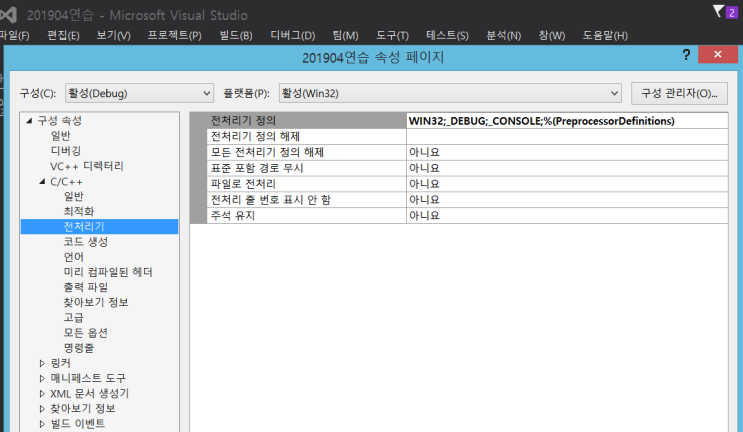Select 찾아보기 정보 under C/C++
Image resolution: width=743 pixels, height=432 pixels.
[x=96, y=302]
